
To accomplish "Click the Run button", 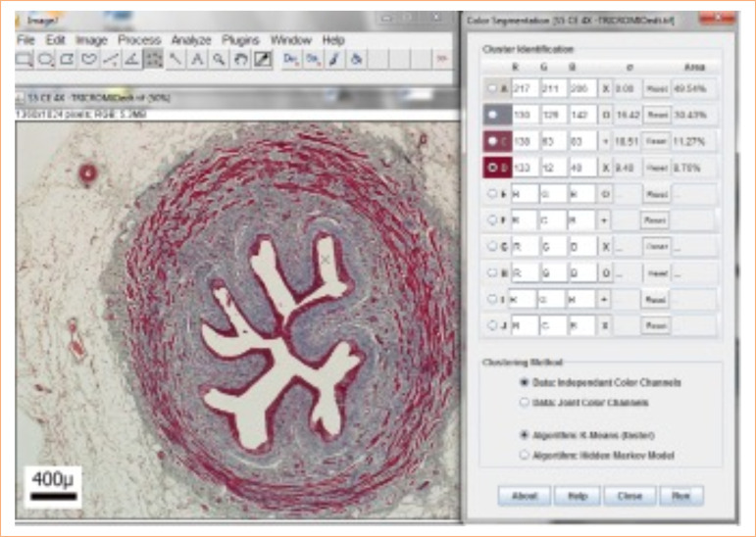I will click(680, 496).
